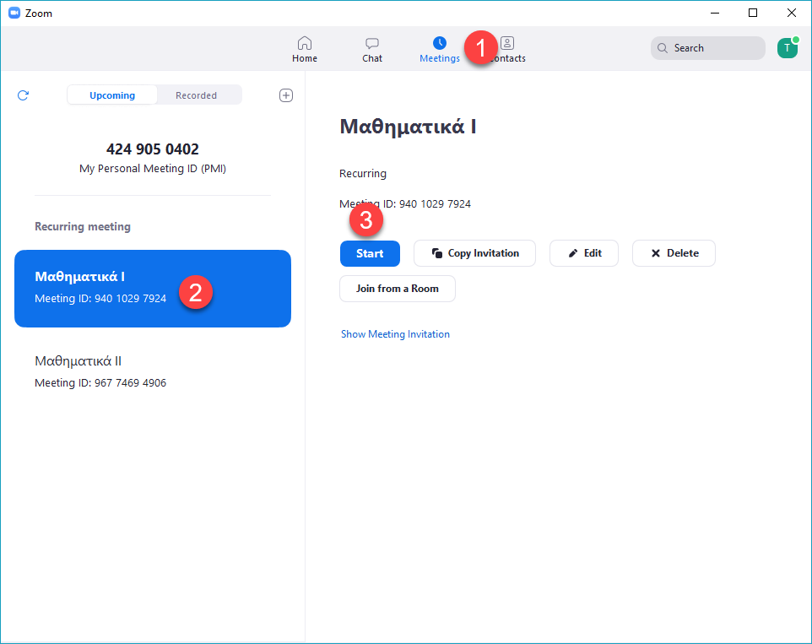This screenshot has width=812, height=644.
Task: Open the profile avatar menu
Action: [788, 48]
